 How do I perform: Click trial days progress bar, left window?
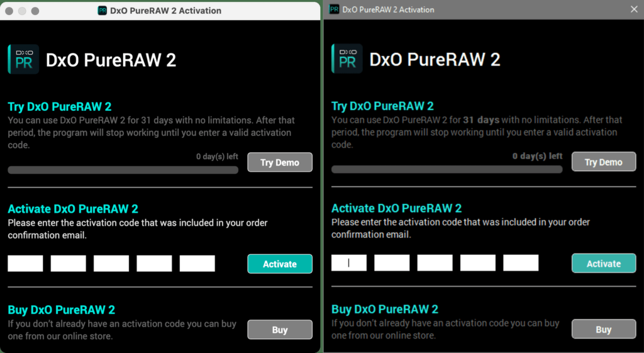(123, 170)
